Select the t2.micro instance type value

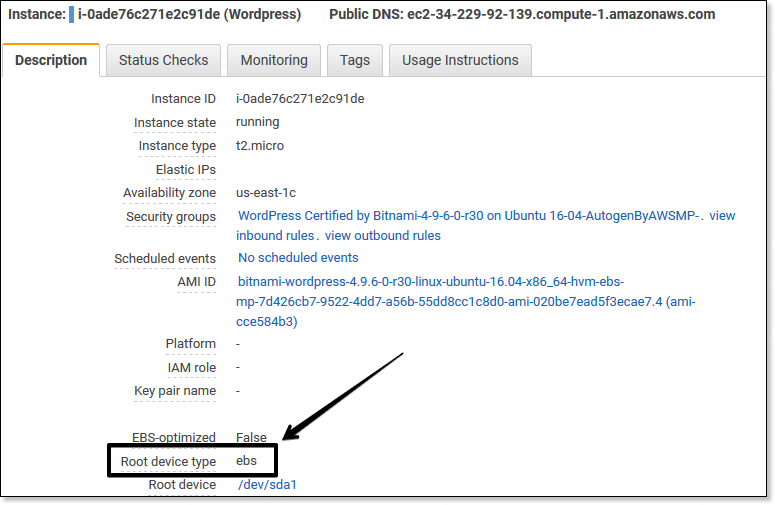260,146
